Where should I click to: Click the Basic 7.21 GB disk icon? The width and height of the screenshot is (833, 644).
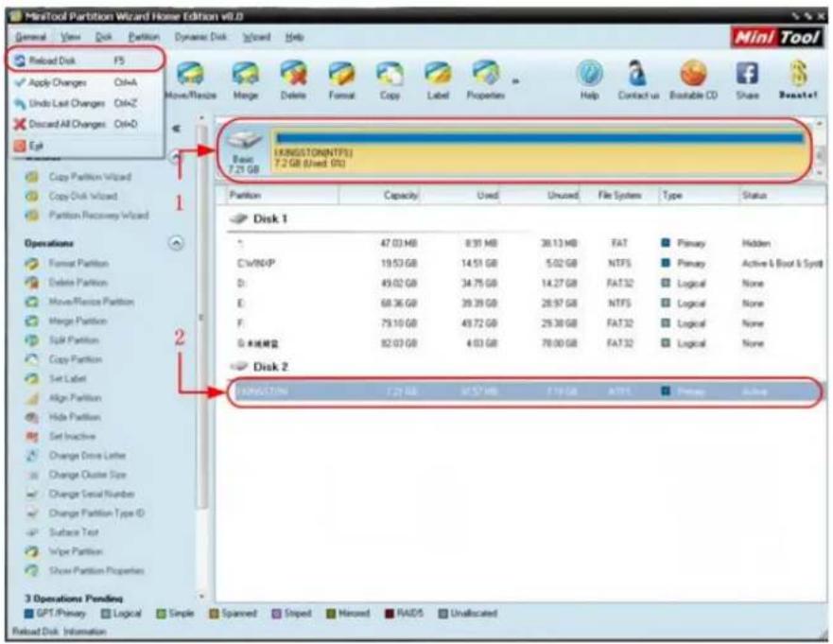[x=244, y=152]
